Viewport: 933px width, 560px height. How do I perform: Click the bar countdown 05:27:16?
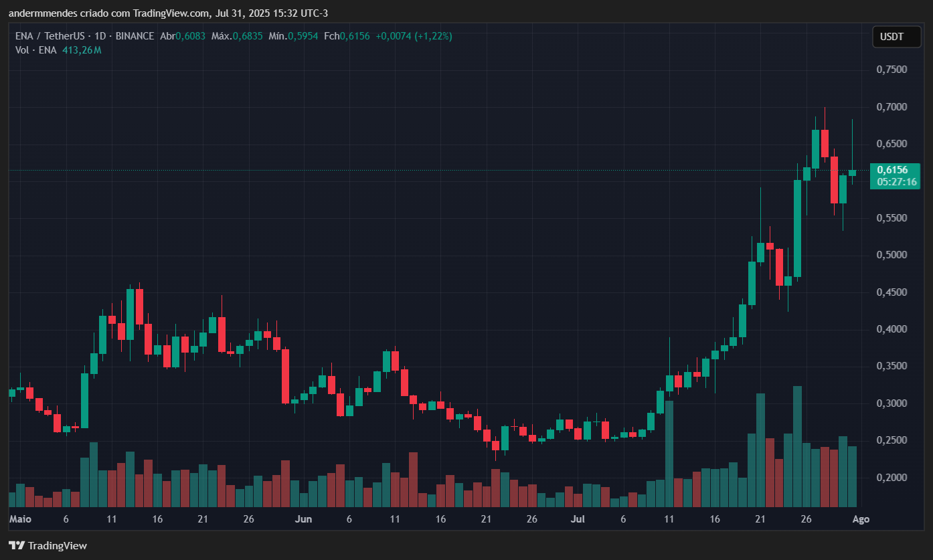897,182
